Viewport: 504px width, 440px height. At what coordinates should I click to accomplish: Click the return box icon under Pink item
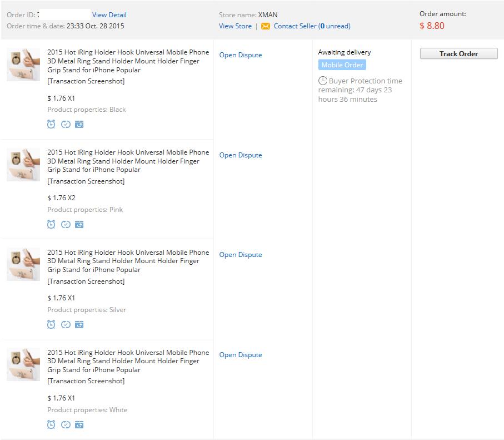click(x=79, y=224)
